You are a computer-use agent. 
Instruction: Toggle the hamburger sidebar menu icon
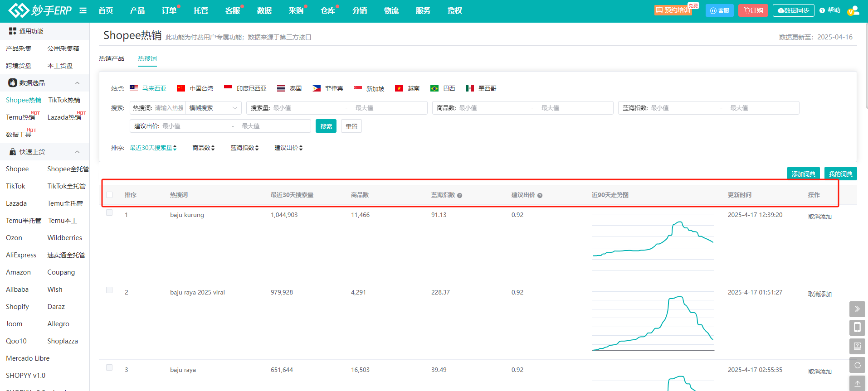coord(83,10)
